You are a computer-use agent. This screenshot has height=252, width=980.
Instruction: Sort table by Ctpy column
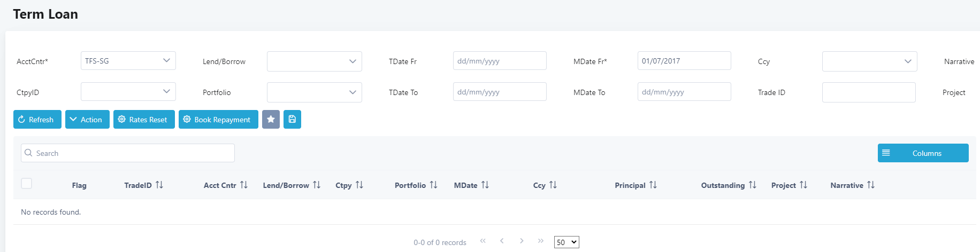coord(359,185)
